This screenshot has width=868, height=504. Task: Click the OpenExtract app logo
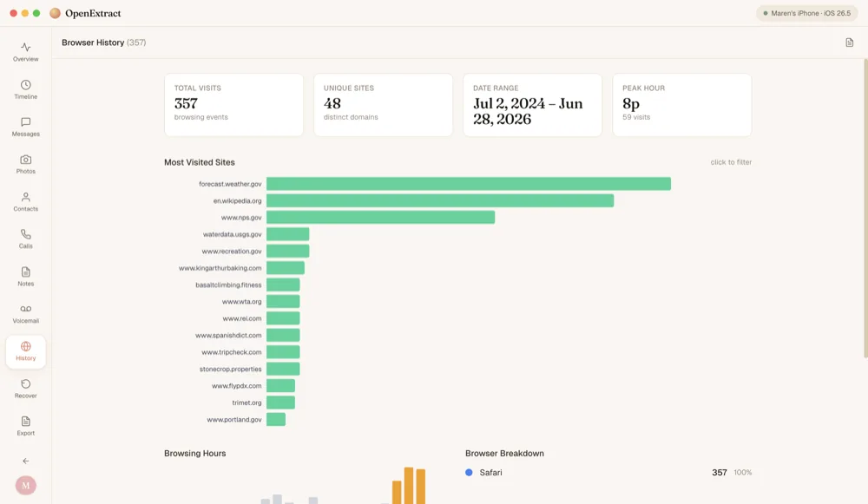[55, 13]
